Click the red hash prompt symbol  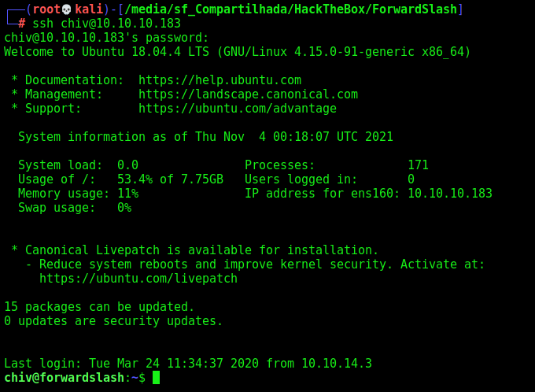click(x=22, y=24)
